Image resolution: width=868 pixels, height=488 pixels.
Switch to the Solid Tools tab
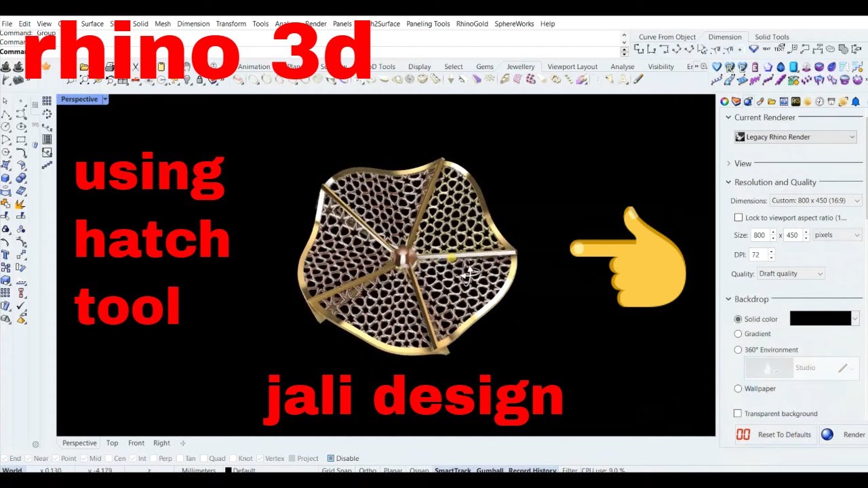pos(772,37)
